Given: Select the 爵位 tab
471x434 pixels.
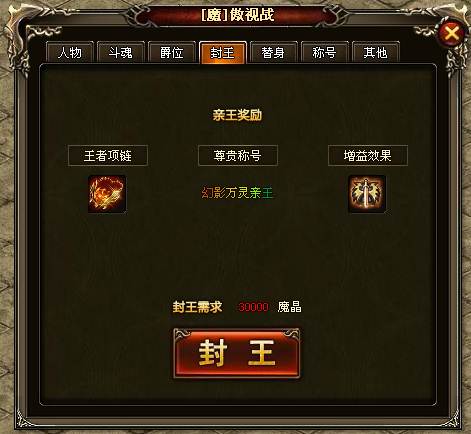Looking at the screenshot, I should click(x=172, y=52).
